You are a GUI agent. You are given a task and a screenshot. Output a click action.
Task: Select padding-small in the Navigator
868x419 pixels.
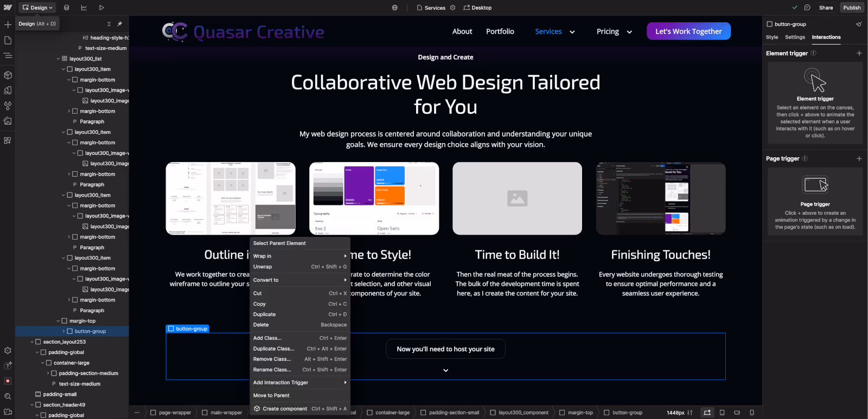60,394
